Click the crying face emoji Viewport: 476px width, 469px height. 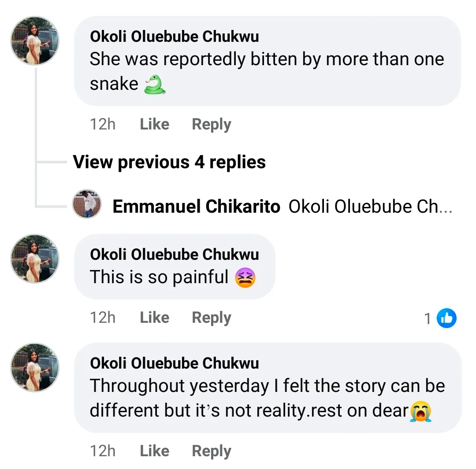[420, 411]
